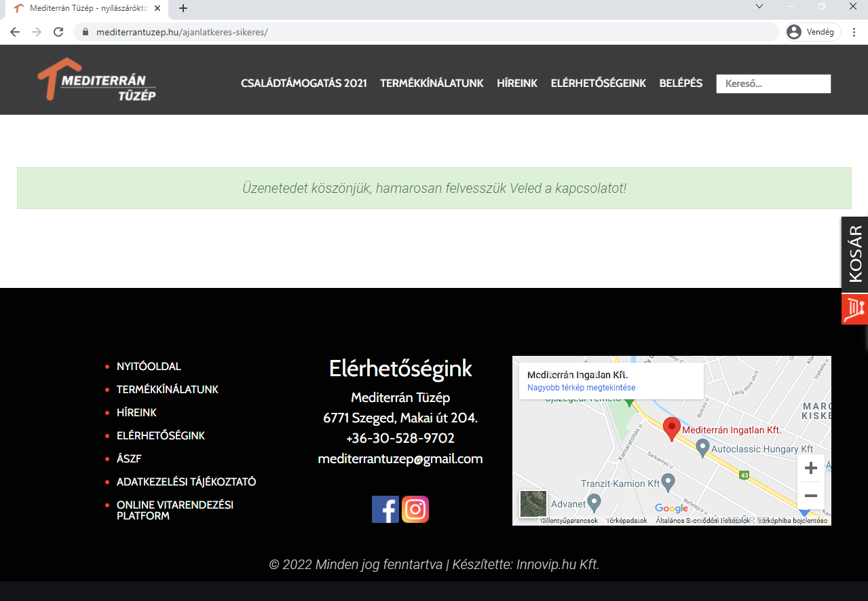Zoom in on the map
868x601 pixels.
810,469
